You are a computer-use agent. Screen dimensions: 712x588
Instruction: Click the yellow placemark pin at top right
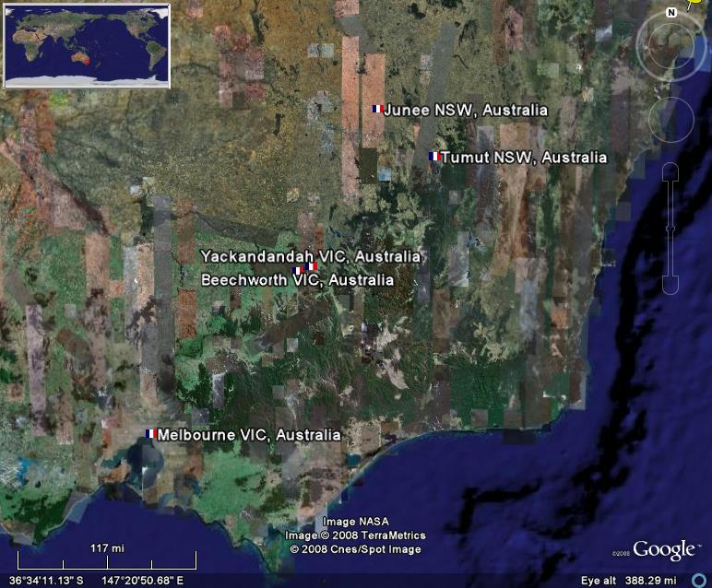[x=703, y=4]
